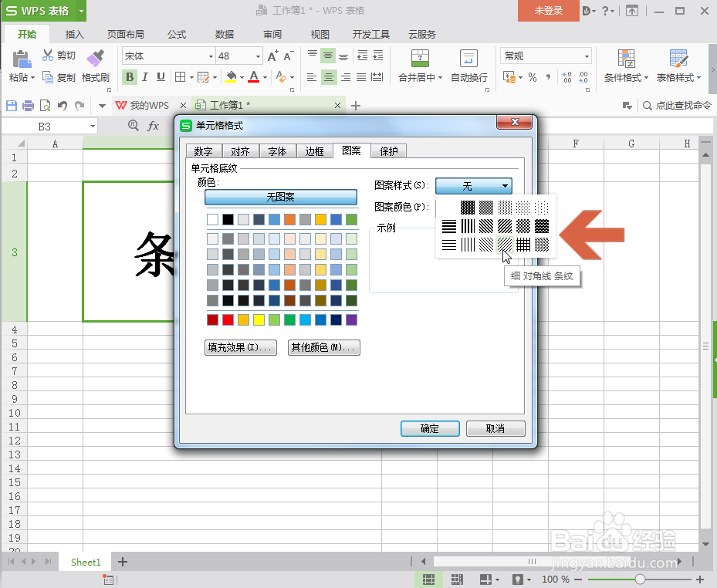Click the cell borders icon
This screenshot has width=717, height=588.
tap(181, 77)
